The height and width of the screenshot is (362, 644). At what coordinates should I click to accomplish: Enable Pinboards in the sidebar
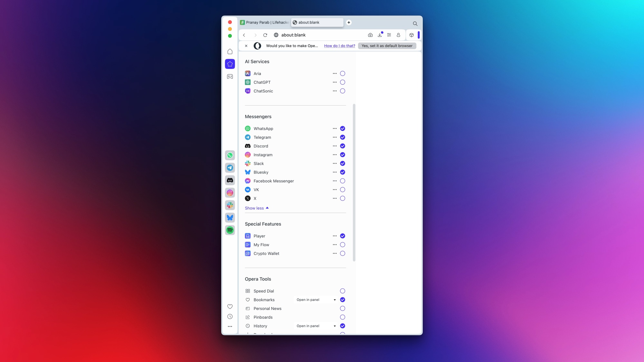point(343,317)
